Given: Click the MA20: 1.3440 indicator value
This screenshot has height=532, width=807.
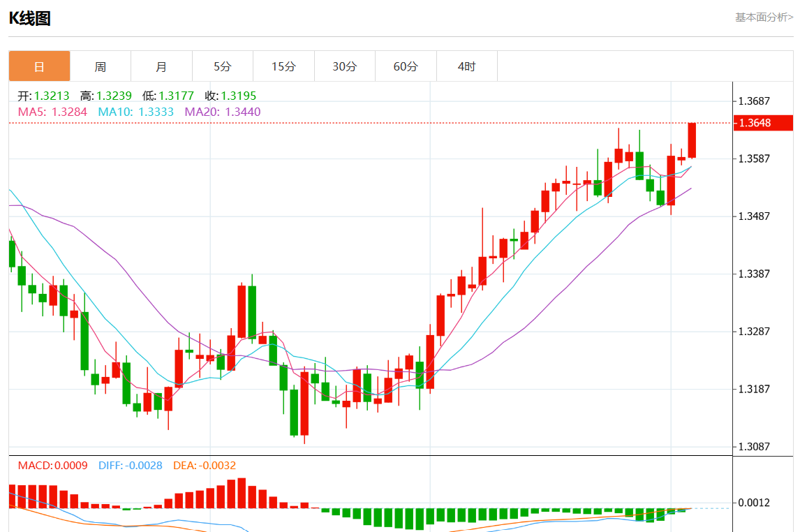Looking at the screenshot, I should pyautogui.click(x=222, y=112).
